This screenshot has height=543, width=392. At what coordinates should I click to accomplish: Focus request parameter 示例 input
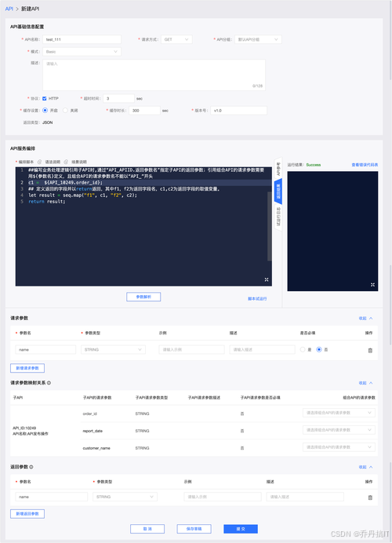click(191, 350)
